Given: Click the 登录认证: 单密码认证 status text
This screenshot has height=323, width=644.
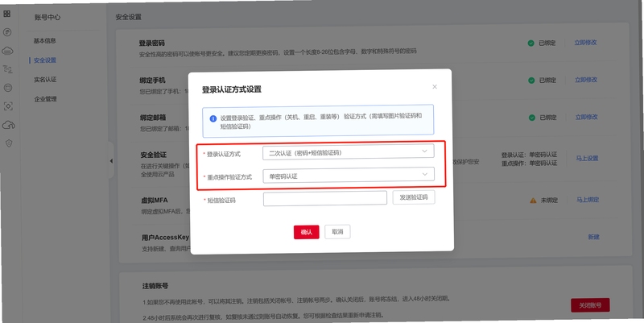Looking at the screenshot, I should coord(529,155).
